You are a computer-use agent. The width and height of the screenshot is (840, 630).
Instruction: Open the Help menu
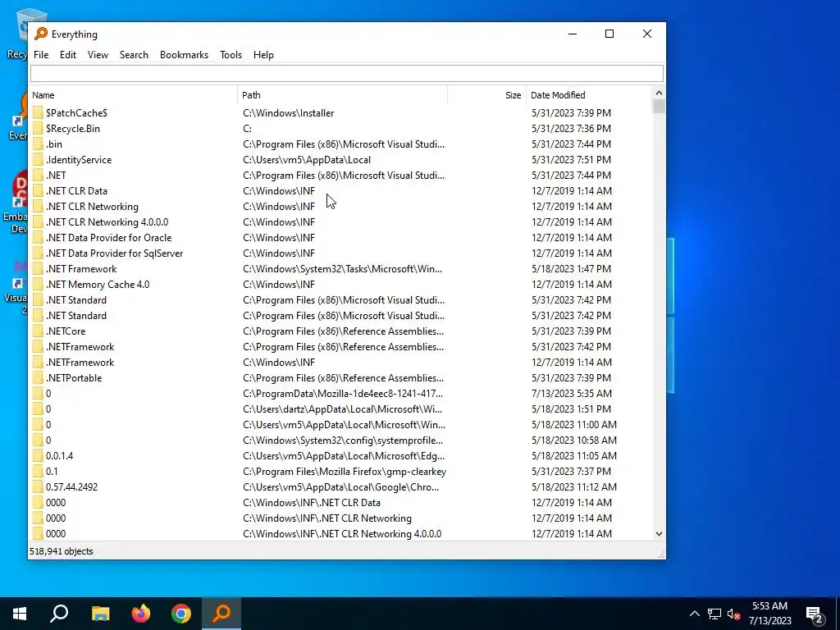[x=263, y=55]
